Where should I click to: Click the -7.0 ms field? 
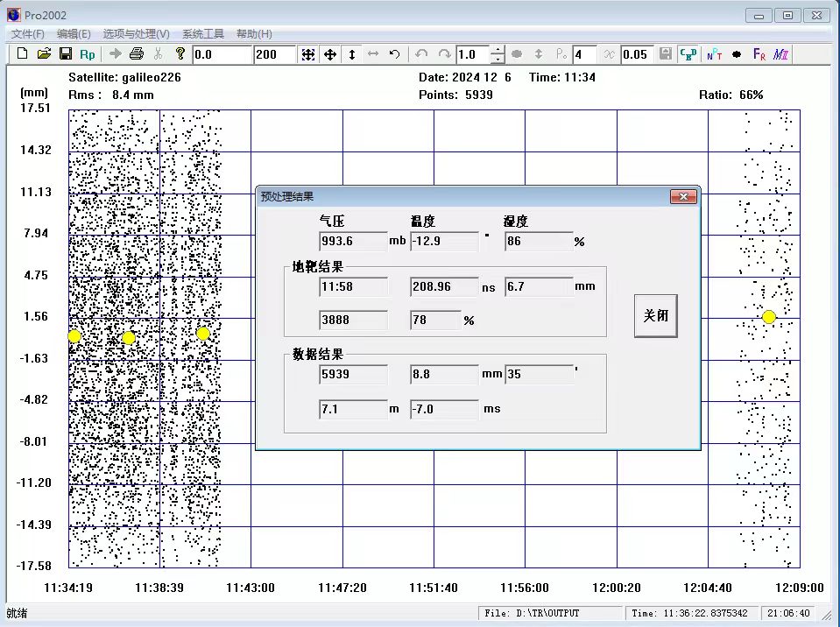(444, 410)
